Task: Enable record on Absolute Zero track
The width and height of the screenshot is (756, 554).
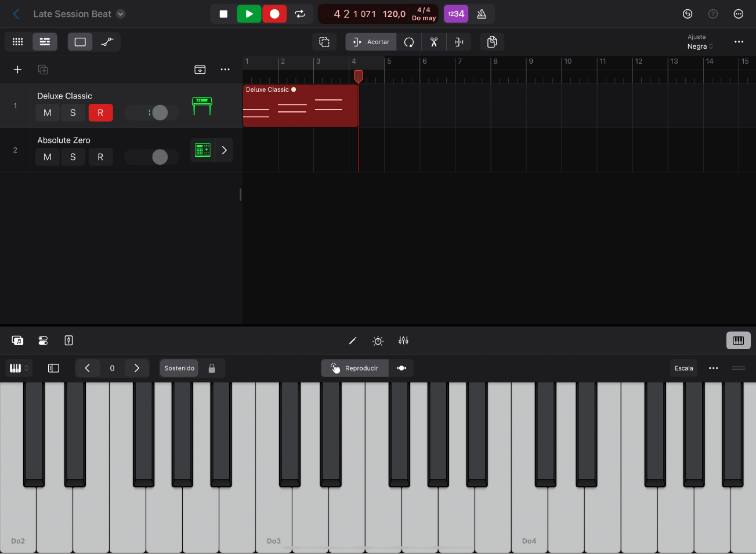Action: [x=100, y=157]
